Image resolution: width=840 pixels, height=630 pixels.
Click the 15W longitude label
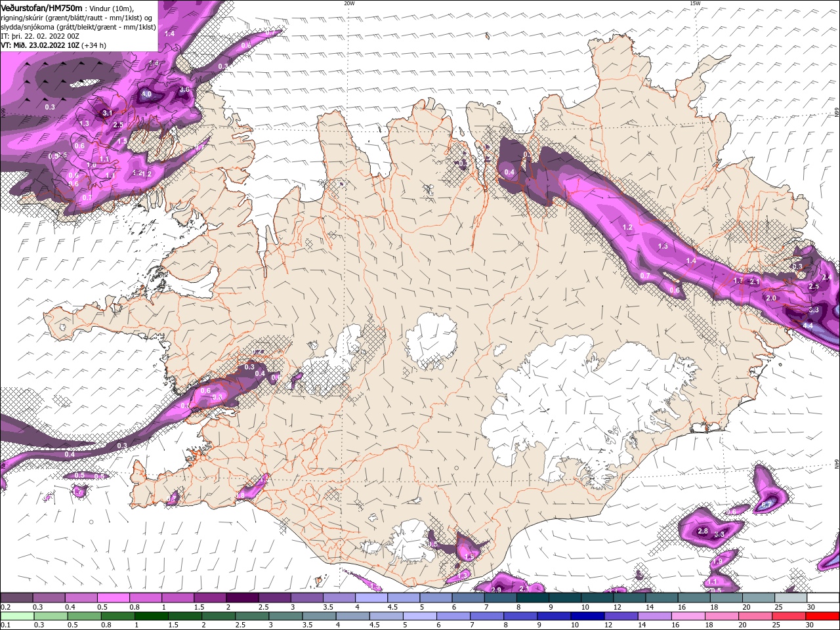click(x=695, y=3)
